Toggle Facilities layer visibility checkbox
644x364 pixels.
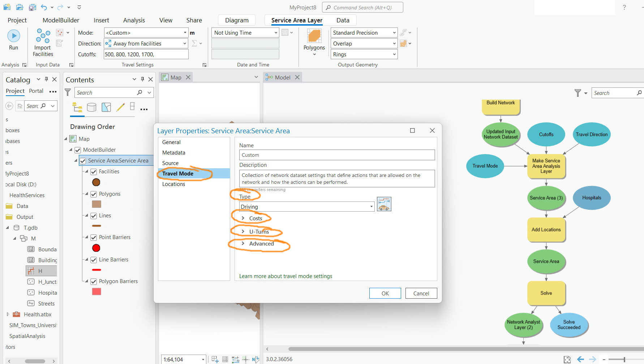point(94,172)
